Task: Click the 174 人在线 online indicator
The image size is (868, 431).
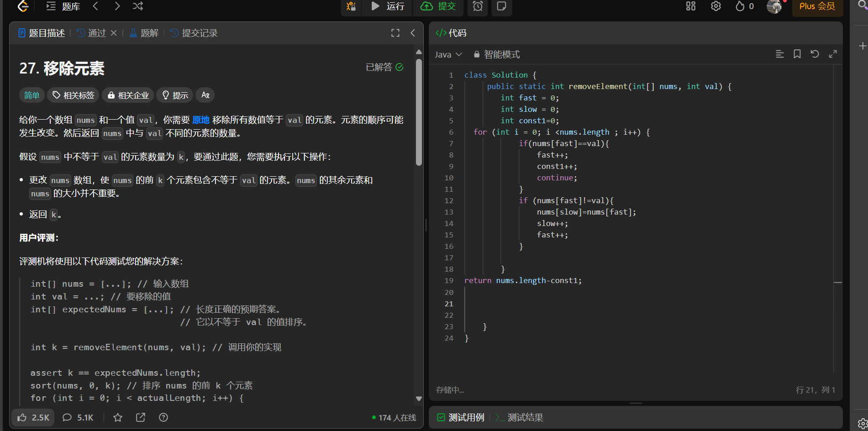Action: pyautogui.click(x=394, y=418)
